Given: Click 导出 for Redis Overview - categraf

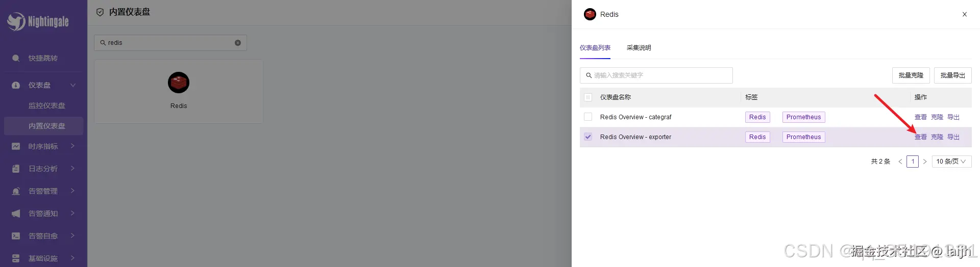Looking at the screenshot, I should 953,117.
